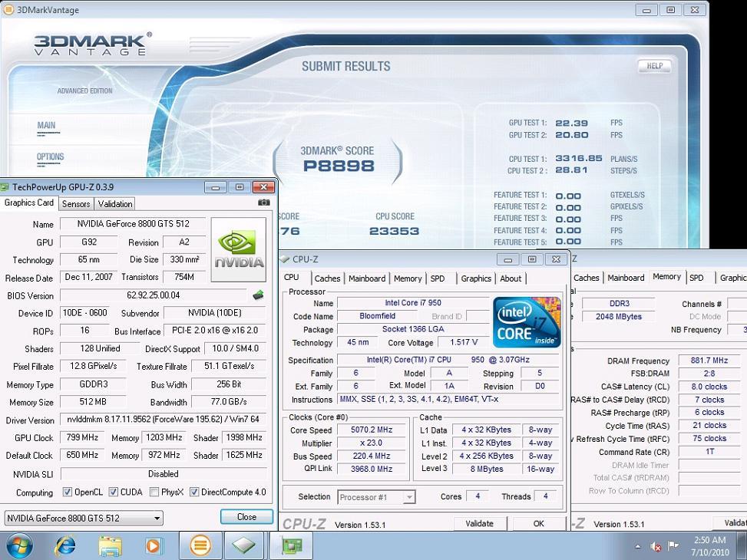Click NVIDIA logo in GPU-Z
This screenshot has width=747, height=560.
[239, 249]
